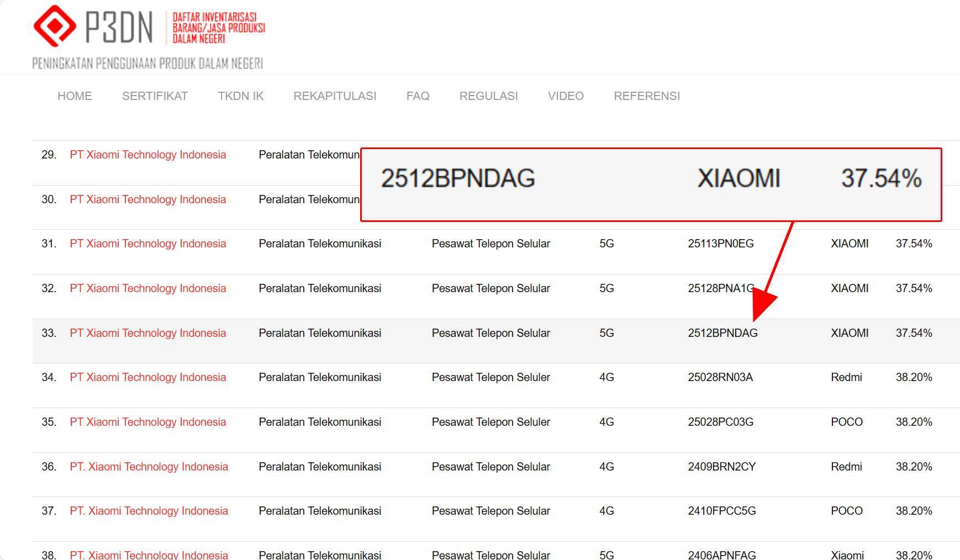Select model number 25128PNA1G
The height and width of the screenshot is (560, 960).
point(721,288)
